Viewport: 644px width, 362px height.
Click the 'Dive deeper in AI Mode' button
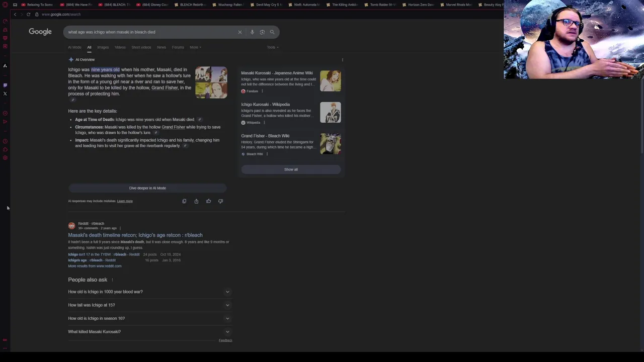tap(147, 188)
